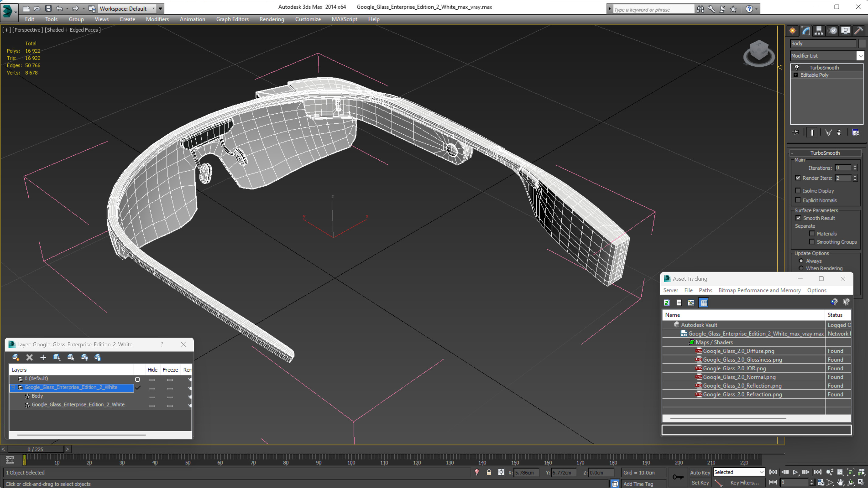Open the Display panel tab
Viewport: 868px width, 488px height.
point(845,31)
